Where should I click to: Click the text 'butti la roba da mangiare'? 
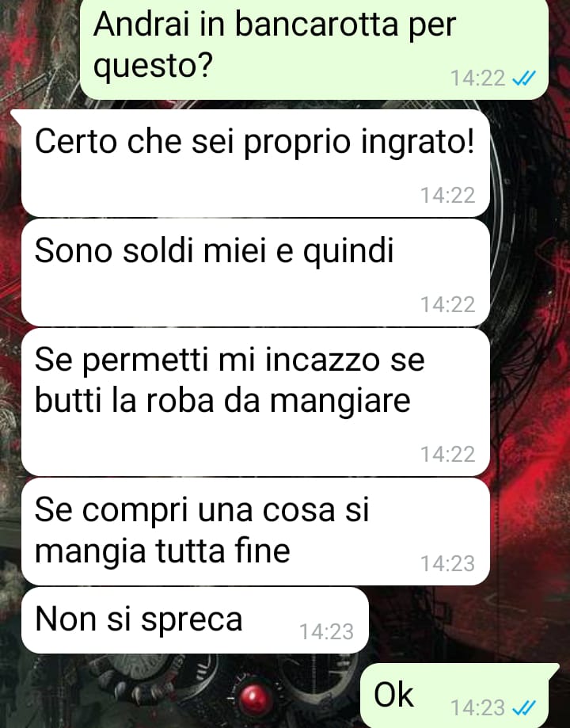[222, 401]
